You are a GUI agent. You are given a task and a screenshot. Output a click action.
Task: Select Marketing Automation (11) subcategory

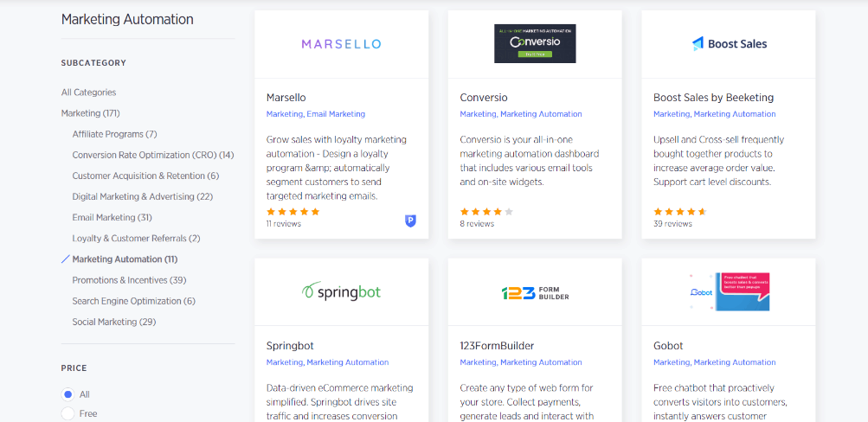pos(125,259)
